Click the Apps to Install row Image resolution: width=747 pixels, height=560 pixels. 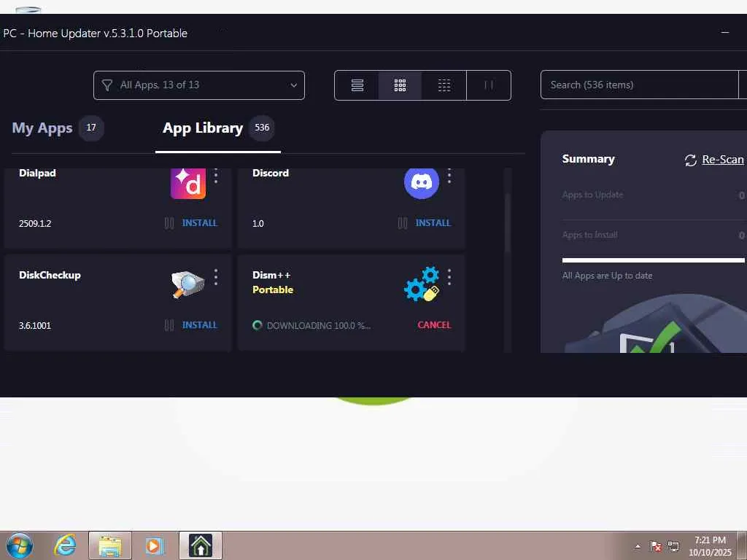653,235
